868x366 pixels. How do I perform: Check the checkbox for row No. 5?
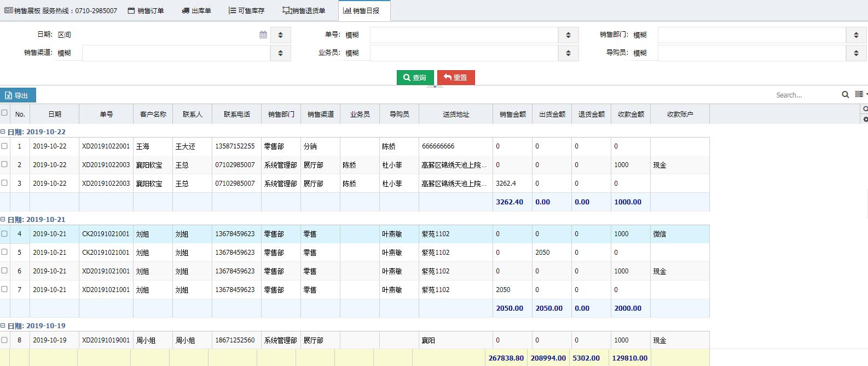4,252
